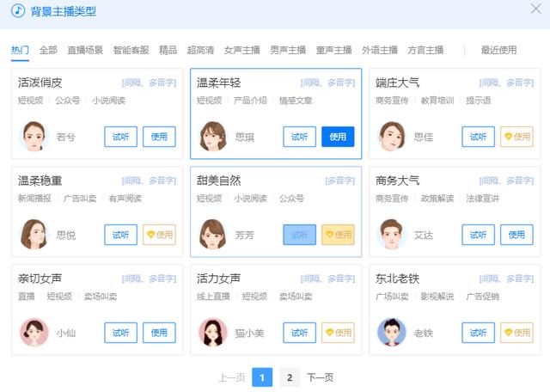Click 猫小美's avatar

tap(213, 332)
